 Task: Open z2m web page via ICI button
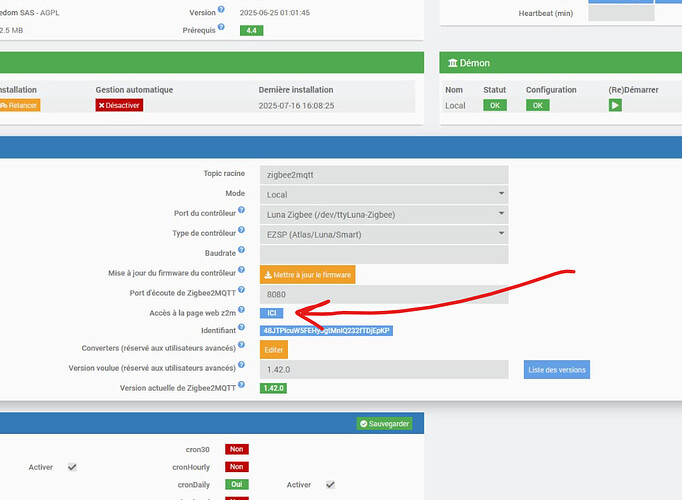pyautogui.click(x=271, y=313)
